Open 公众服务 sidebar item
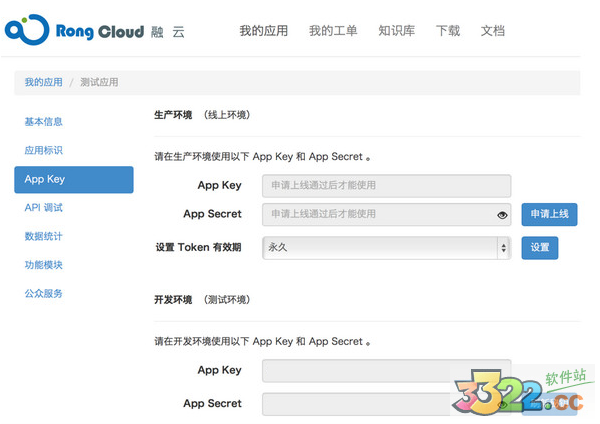 coord(44,293)
